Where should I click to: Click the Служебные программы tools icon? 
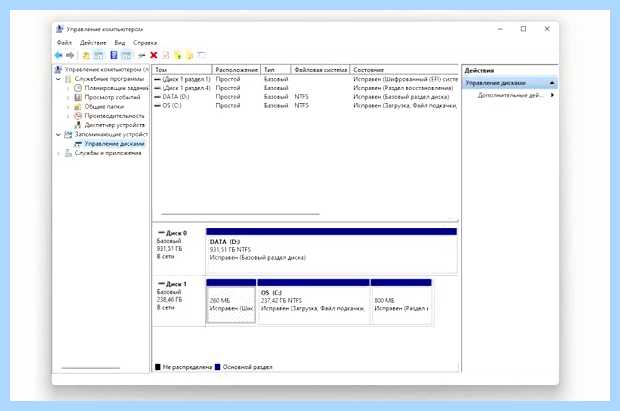tap(68, 79)
